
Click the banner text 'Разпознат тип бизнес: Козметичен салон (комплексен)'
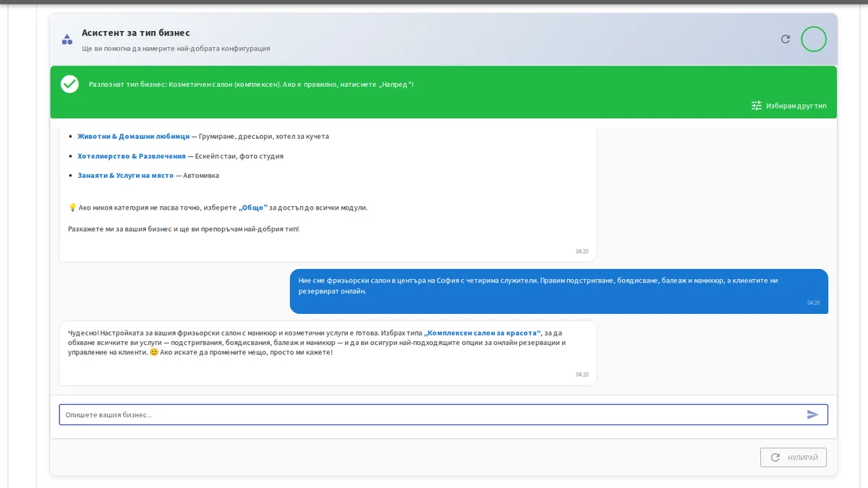point(184,85)
